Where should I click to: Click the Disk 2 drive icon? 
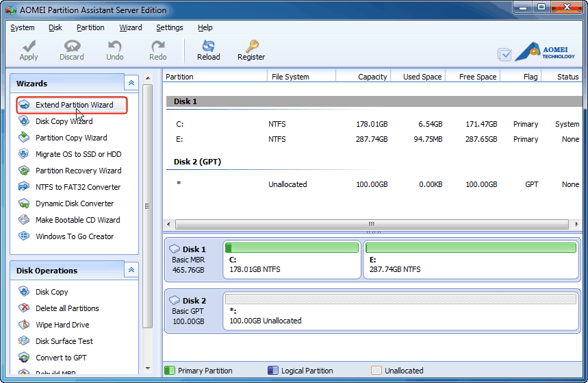click(175, 300)
